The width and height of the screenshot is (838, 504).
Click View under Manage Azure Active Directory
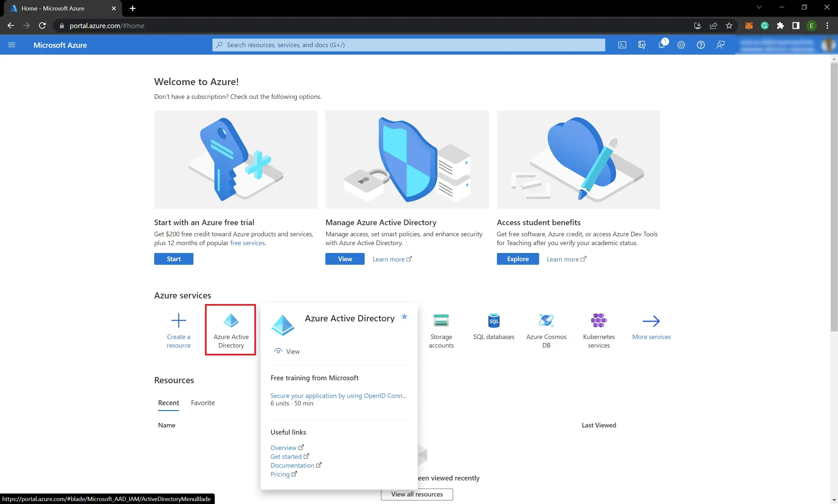(345, 259)
